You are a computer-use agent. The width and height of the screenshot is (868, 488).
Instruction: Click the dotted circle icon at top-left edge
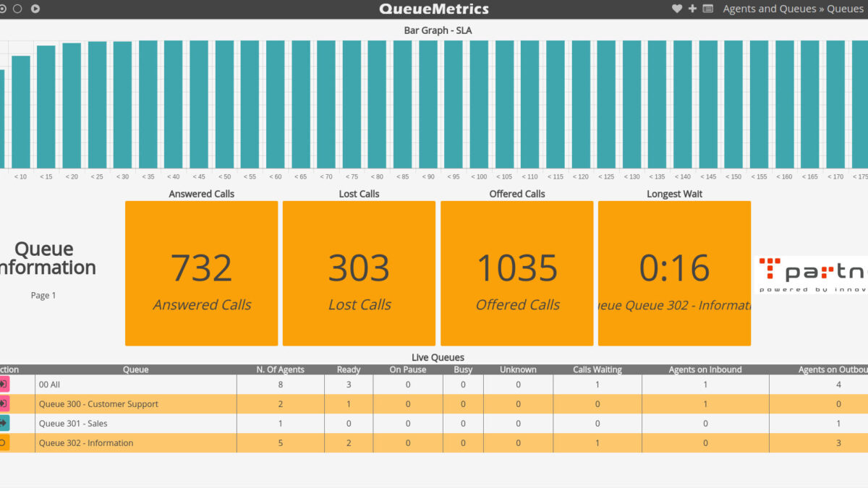[2, 9]
